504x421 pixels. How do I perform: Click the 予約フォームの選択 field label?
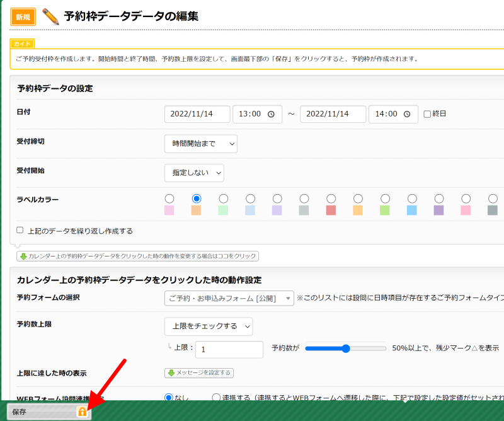tap(49, 297)
